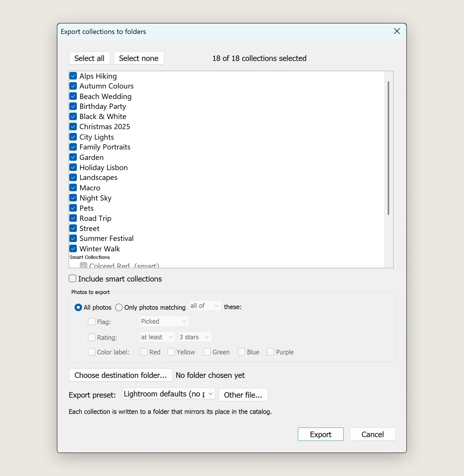Screen dimensions: 464x476
Task: Open the 'all of' match dropdown
Action: click(x=205, y=306)
